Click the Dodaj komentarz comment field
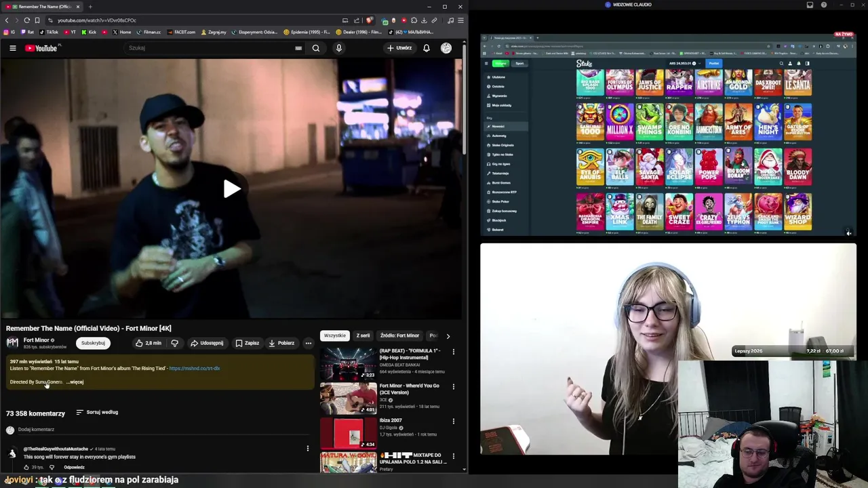The width and height of the screenshot is (868, 488). click(x=163, y=430)
